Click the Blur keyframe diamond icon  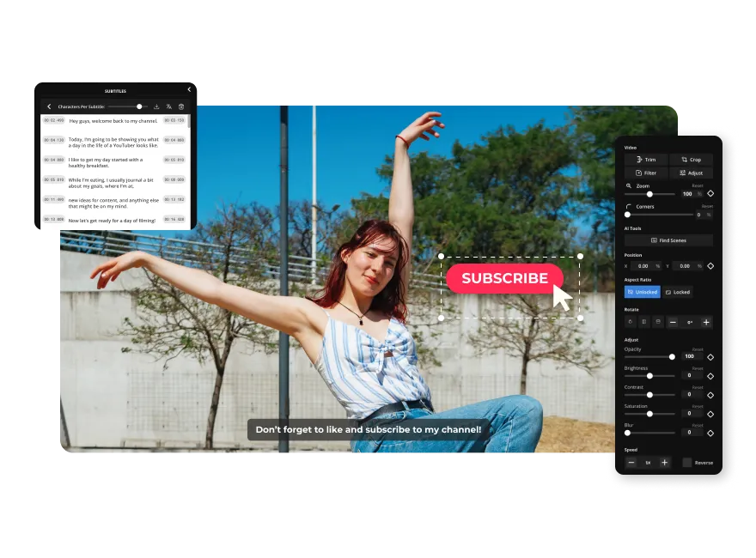[710, 433]
